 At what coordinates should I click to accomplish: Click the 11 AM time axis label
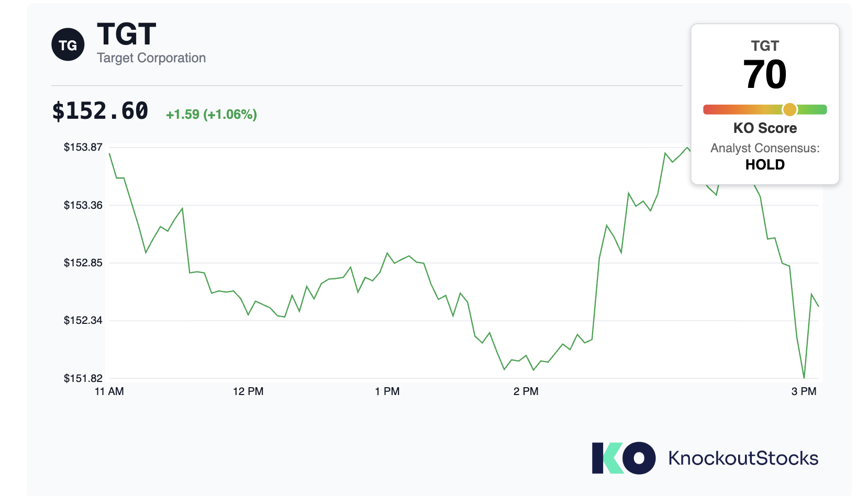pos(109,391)
